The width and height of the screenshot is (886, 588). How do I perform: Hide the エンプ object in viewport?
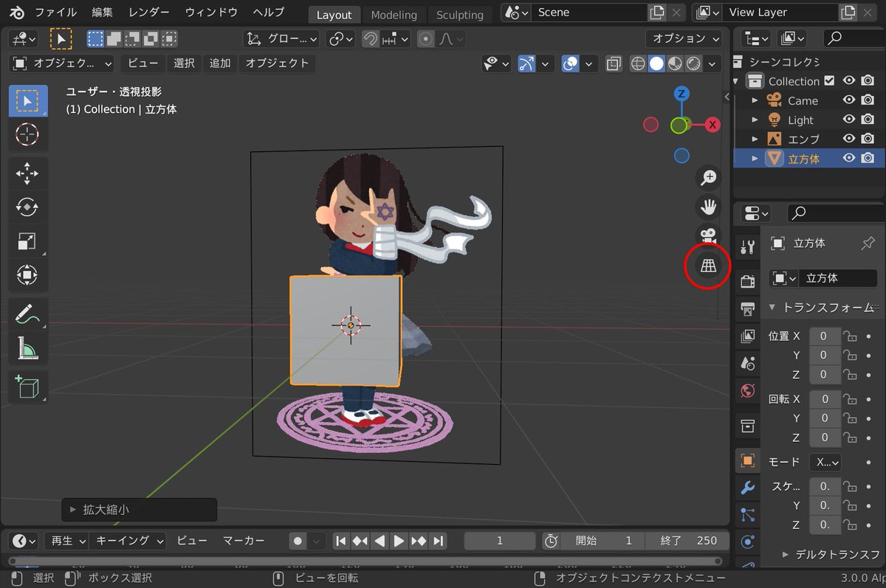(x=849, y=139)
